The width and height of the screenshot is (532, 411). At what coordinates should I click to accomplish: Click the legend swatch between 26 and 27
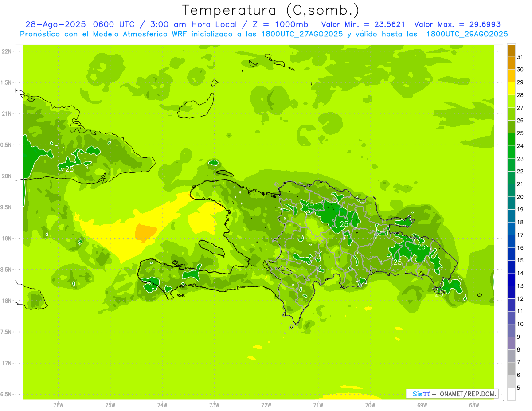point(511,114)
